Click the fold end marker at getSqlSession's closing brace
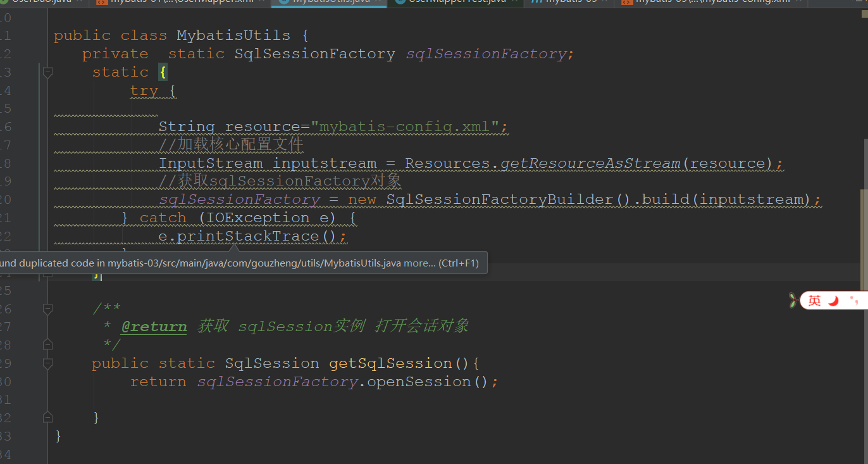868x464 pixels. tap(47, 417)
